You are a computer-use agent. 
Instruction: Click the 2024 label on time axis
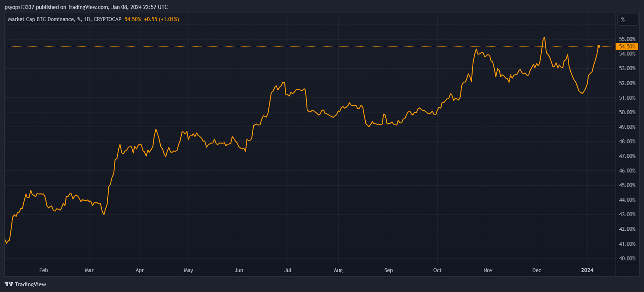(x=587, y=270)
